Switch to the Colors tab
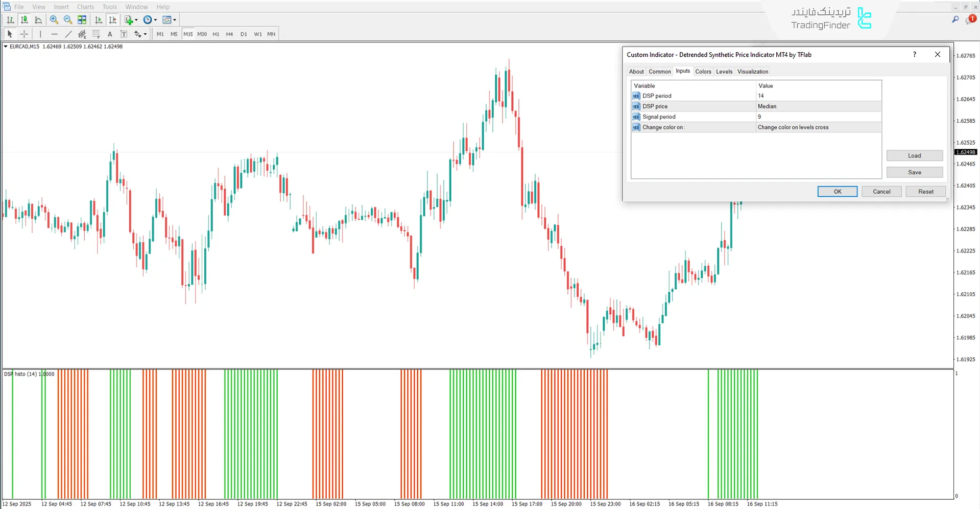This screenshot has width=980, height=509. [x=703, y=72]
